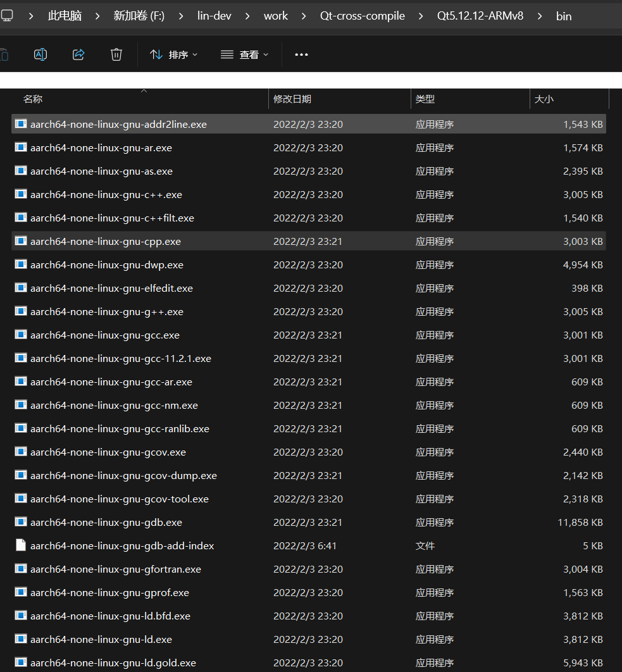This screenshot has width=622, height=672.
Task: Click icon of aarch64-none-linux-gnu-as.exe
Action: (x=21, y=171)
